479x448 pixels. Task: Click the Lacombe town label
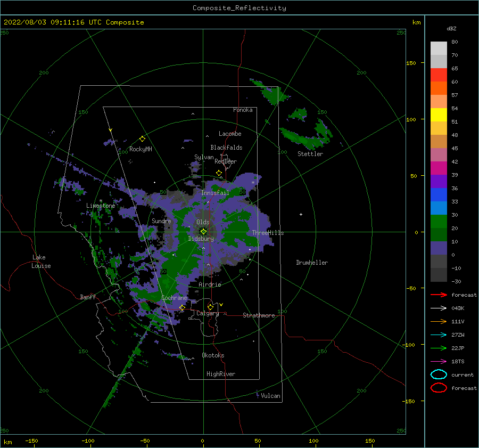tap(230, 134)
